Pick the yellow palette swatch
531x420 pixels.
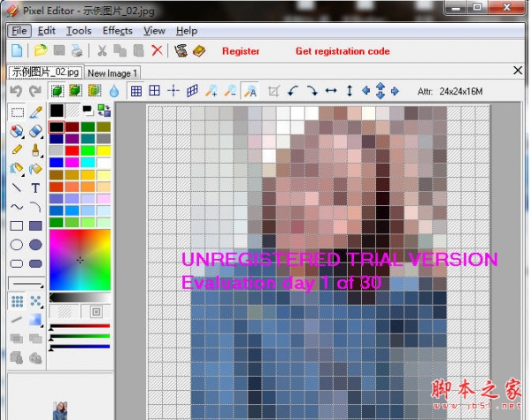pos(104,150)
